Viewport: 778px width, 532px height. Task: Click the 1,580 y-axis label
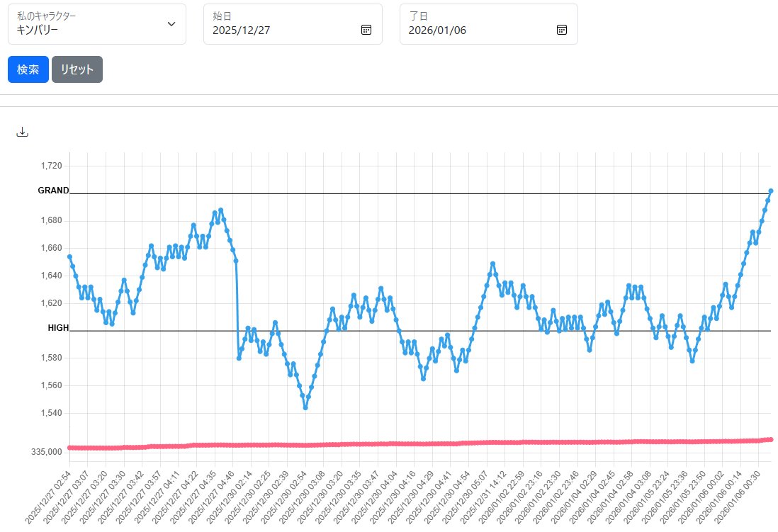coord(52,358)
